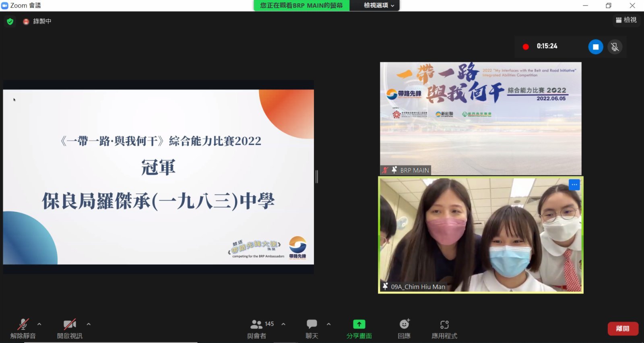Open participants panel showing 145
Screen dimensions: 644x343
pos(257,328)
